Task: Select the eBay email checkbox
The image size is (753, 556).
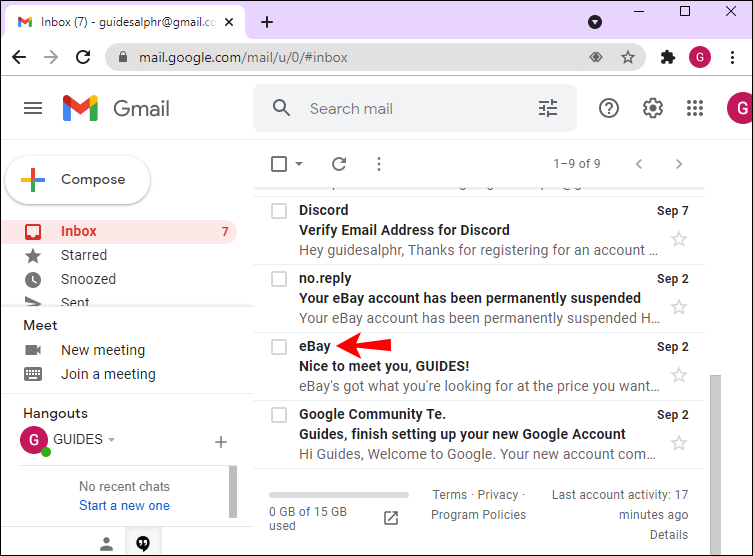Action: point(279,347)
